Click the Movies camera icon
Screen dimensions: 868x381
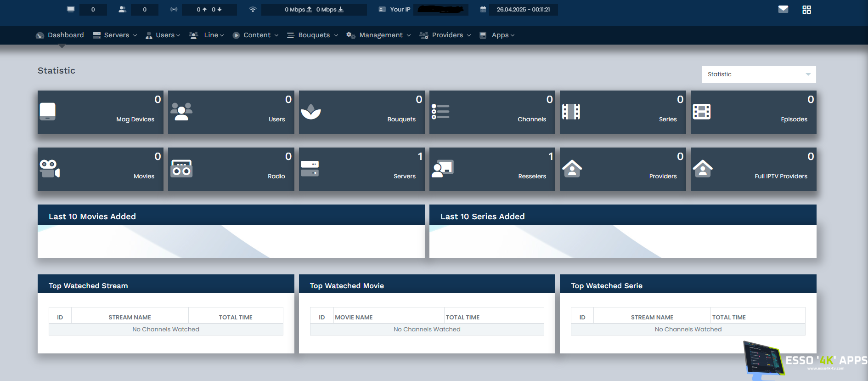(x=50, y=169)
